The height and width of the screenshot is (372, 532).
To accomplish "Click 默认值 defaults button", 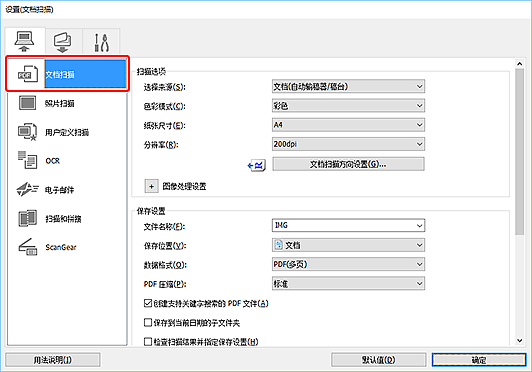I will pyautogui.click(x=378, y=360).
